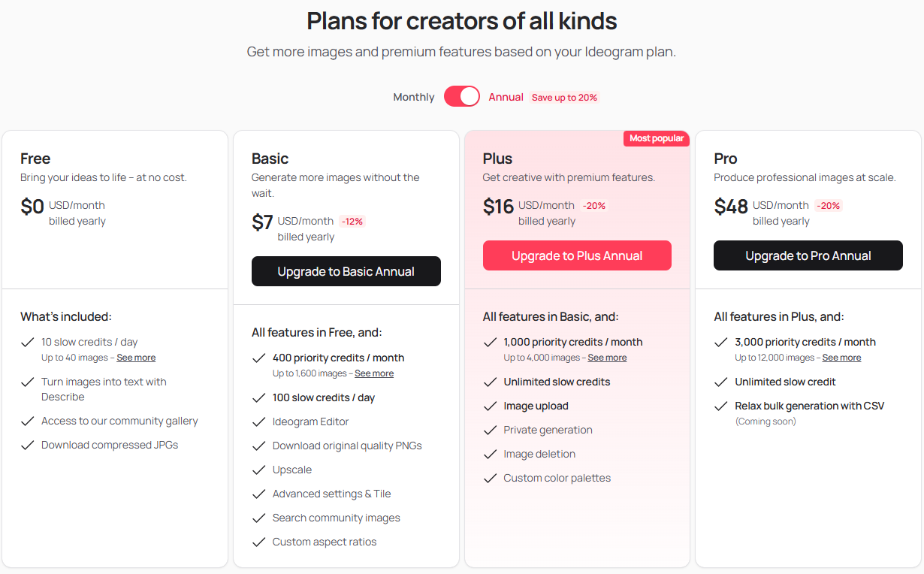Open See more under Plus priority credits
Image resolution: width=924 pixels, height=574 pixels.
pos(607,358)
